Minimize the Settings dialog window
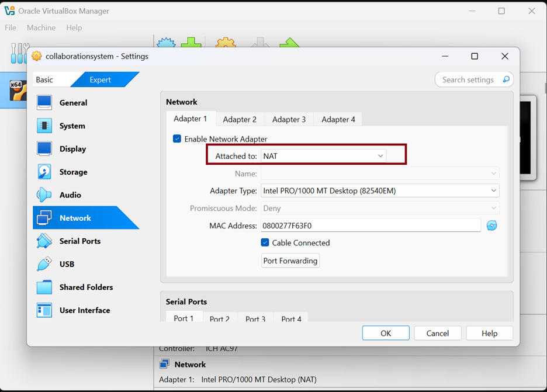The height and width of the screenshot is (392, 547). click(445, 56)
